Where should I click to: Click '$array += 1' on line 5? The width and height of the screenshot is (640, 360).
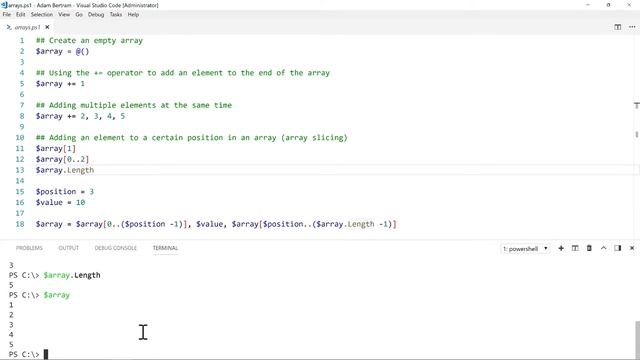tap(60, 84)
